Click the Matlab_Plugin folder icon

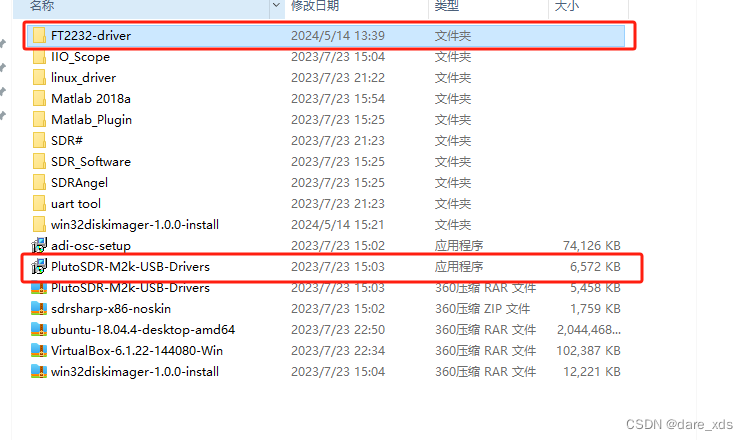pos(39,120)
